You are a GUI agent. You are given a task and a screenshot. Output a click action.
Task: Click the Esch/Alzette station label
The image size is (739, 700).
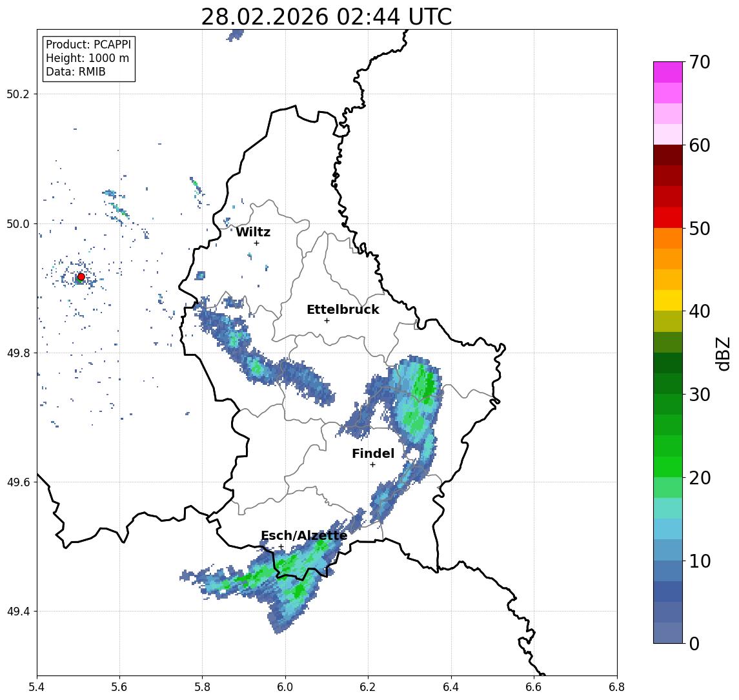coord(304,535)
